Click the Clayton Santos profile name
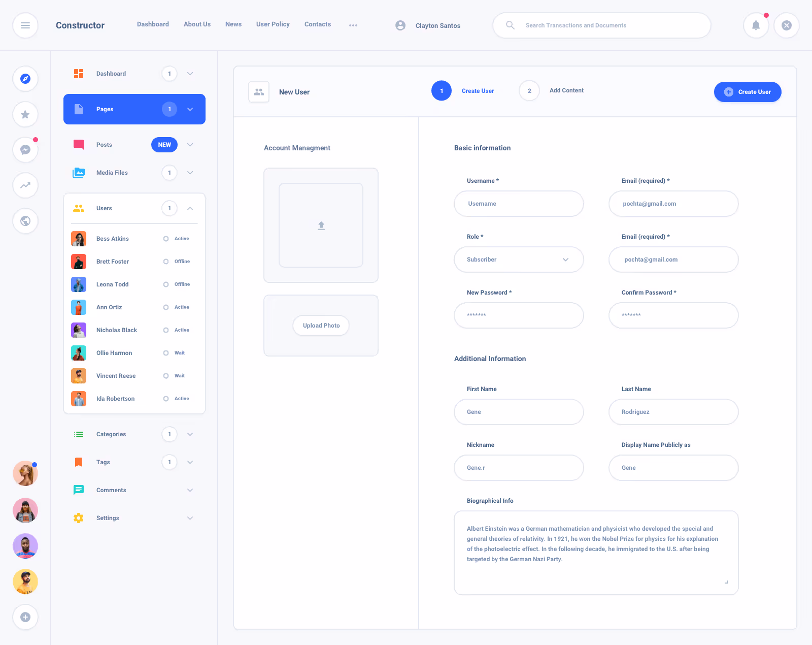 (x=438, y=25)
